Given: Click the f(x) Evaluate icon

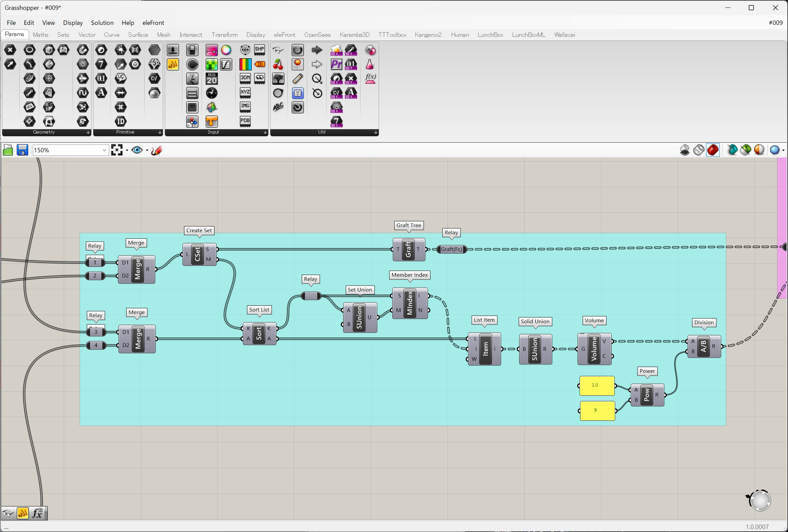Looking at the screenshot, I should (370, 79).
